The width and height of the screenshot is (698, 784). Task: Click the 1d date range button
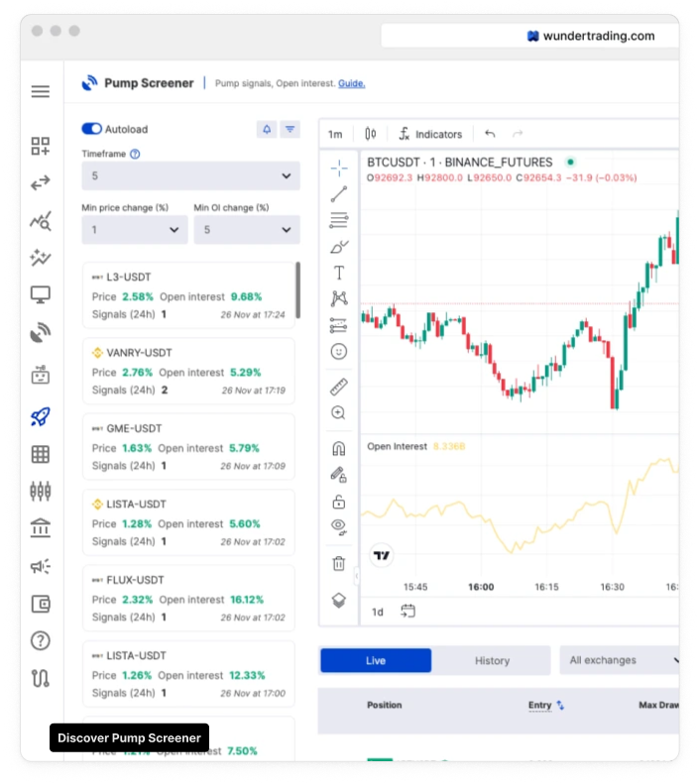378,612
